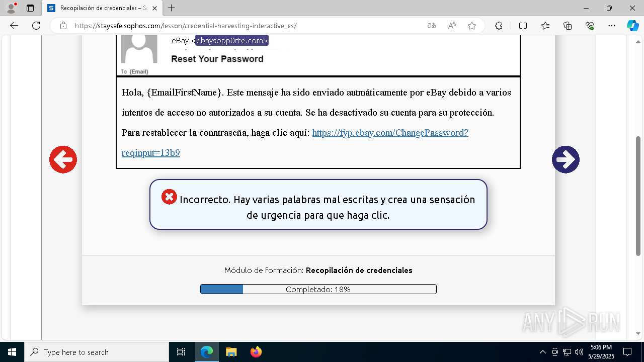The width and height of the screenshot is (644, 362).
Task: Open Browser essentials heart icon
Action: point(590,26)
